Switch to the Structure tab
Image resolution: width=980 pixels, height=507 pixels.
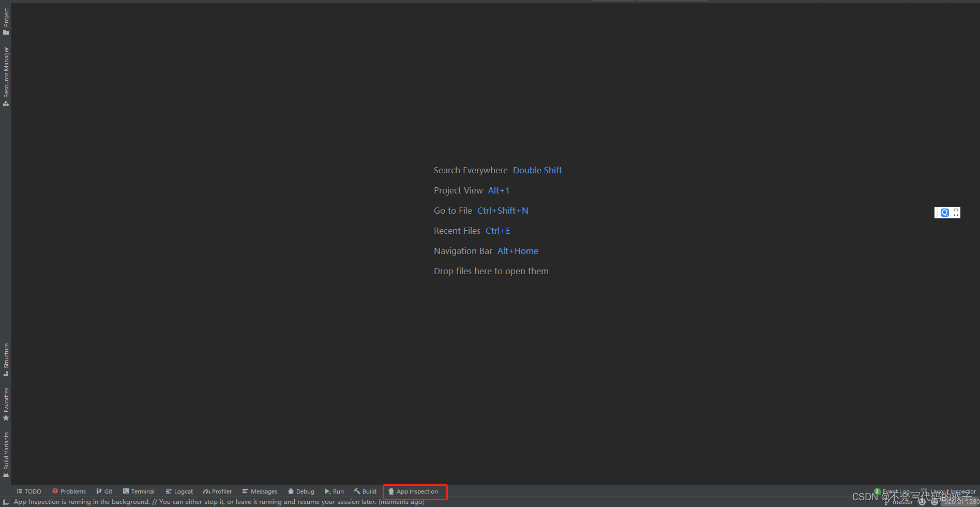pyautogui.click(x=6, y=358)
